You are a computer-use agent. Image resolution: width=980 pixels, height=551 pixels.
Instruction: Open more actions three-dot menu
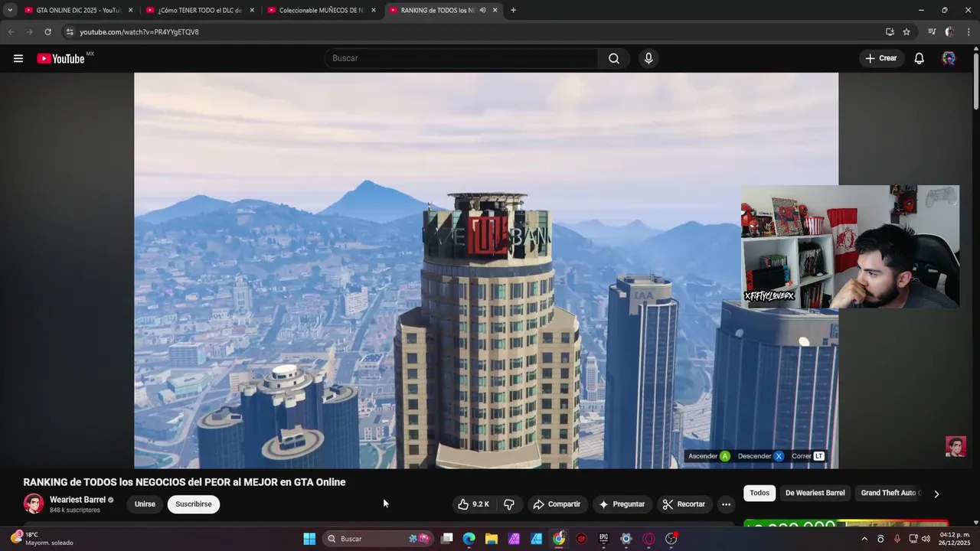click(726, 504)
